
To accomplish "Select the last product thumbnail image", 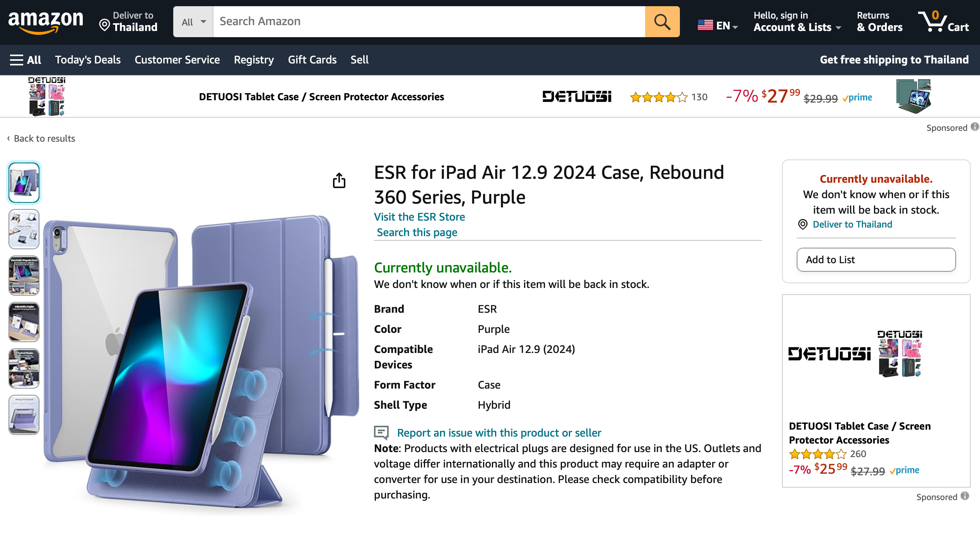I will point(24,415).
